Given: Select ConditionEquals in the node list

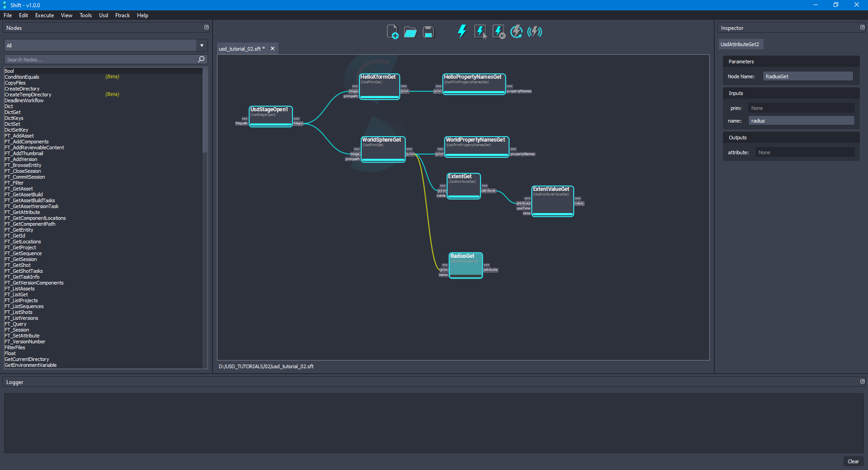Looking at the screenshot, I should (22, 77).
